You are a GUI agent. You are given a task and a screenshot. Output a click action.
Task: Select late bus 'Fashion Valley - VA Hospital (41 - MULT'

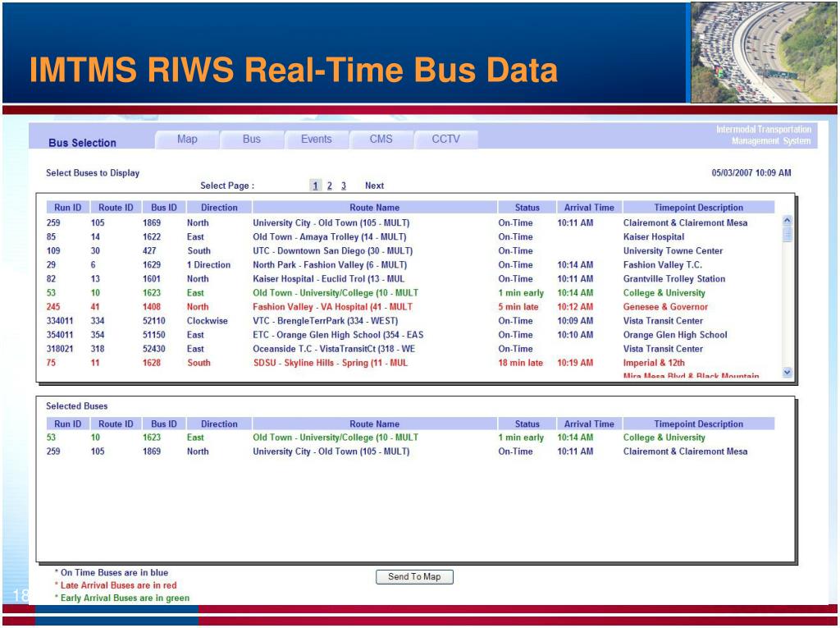coord(410,307)
